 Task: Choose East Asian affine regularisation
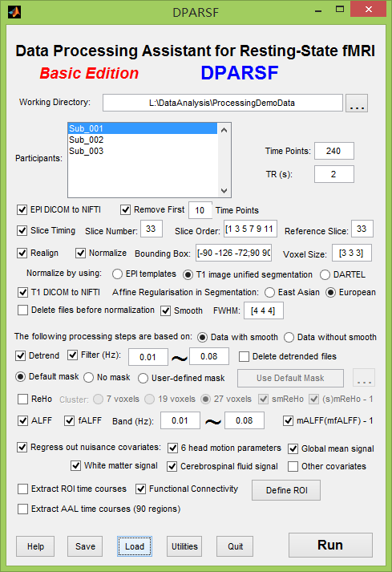click(270, 293)
